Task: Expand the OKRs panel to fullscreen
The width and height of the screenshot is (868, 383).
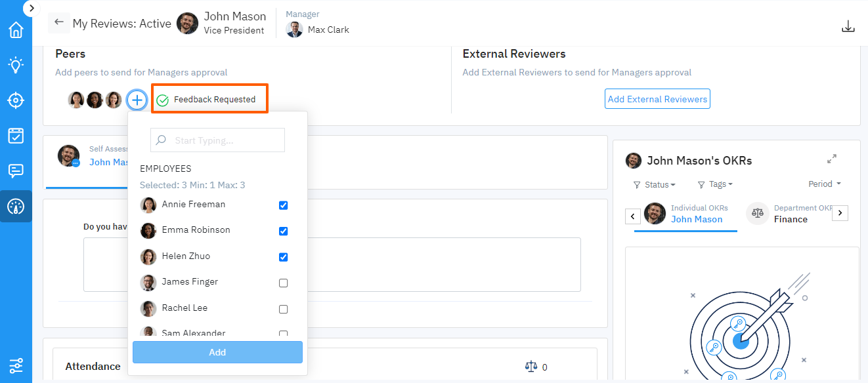Action: 832,159
